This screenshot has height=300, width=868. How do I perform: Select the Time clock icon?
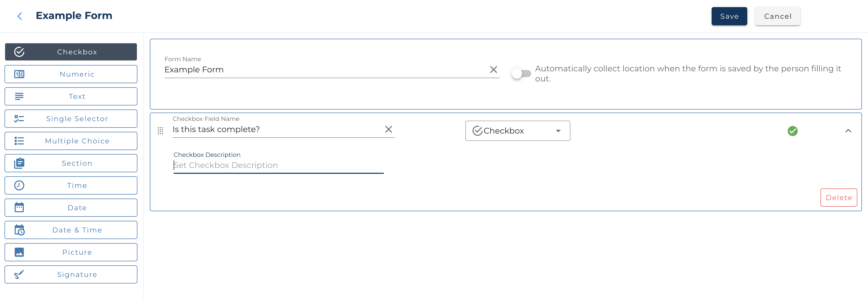point(19,185)
